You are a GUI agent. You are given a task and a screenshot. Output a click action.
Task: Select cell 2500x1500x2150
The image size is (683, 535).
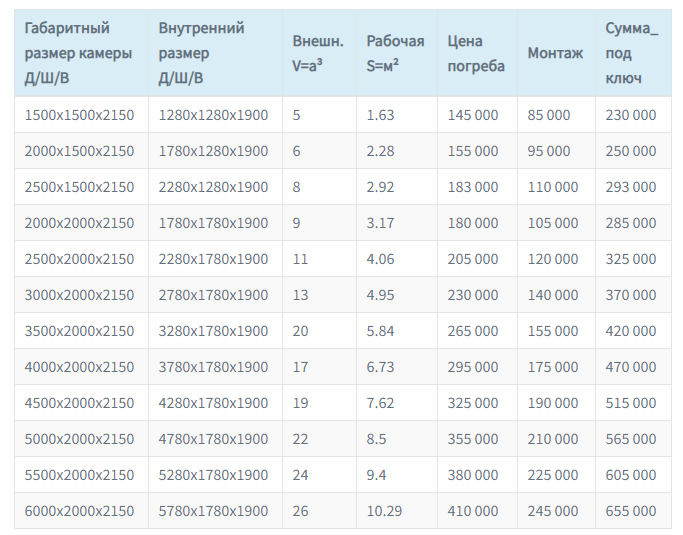point(79,187)
